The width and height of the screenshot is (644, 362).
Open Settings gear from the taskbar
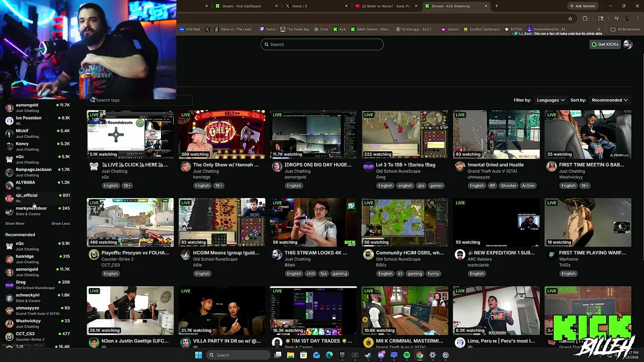(x=432, y=355)
